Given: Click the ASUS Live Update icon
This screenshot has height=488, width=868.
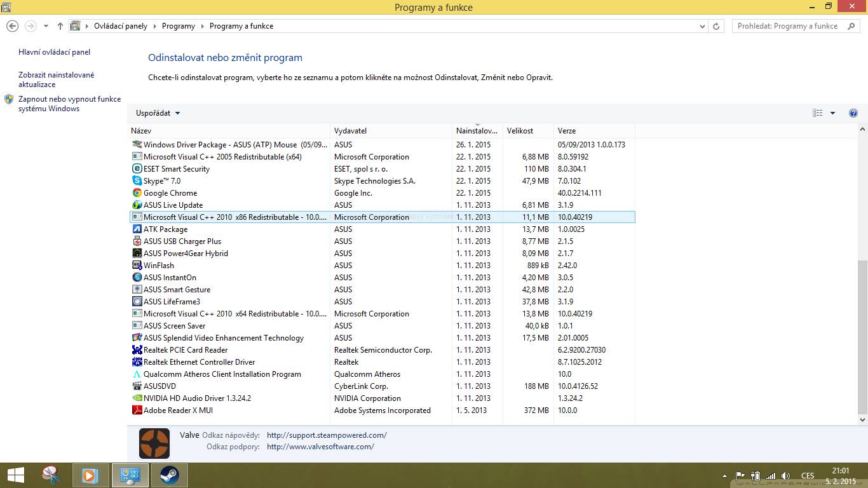Looking at the screenshot, I should pyautogui.click(x=137, y=205).
